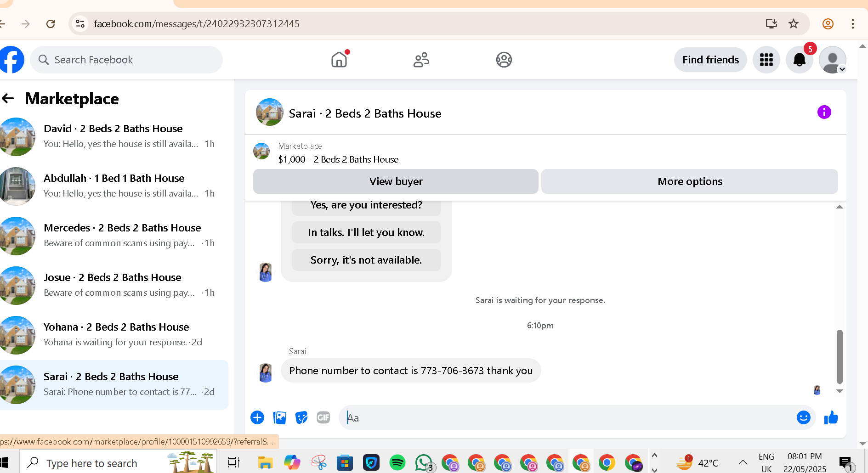Image resolution: width=868 pixels, height=473 pixels.
Task: Open Spotify from the taskbar
Action: tap(397, 462)
